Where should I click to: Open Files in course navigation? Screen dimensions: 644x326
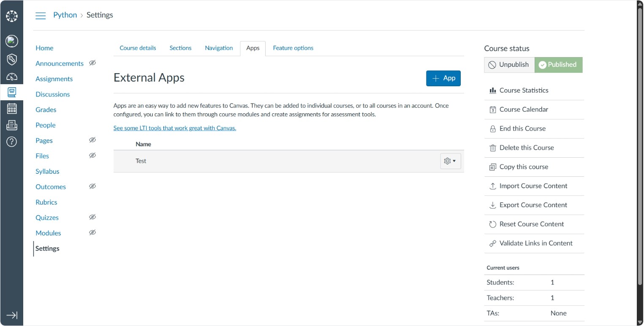tap(42, 156)
